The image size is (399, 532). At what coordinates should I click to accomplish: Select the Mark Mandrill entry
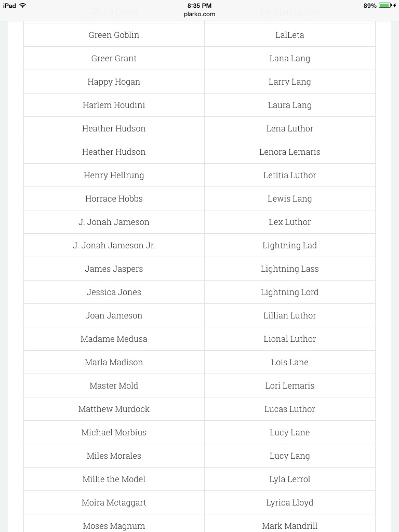point(290,526)
